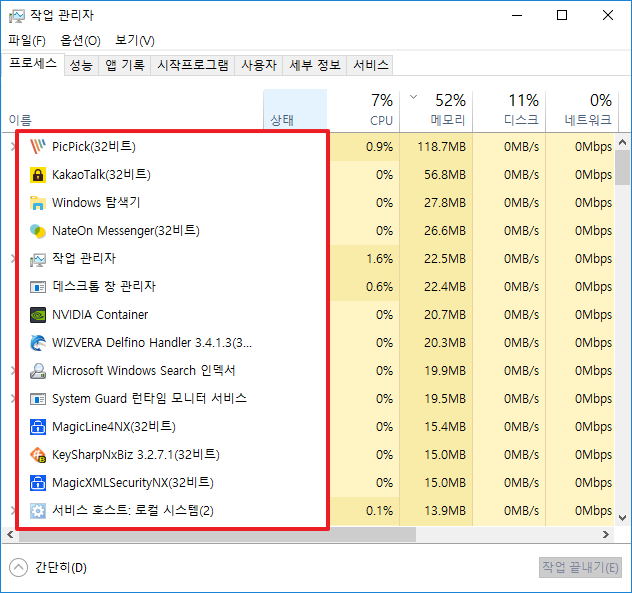Minimize the 작업 관리자 window

pos(517,16)
